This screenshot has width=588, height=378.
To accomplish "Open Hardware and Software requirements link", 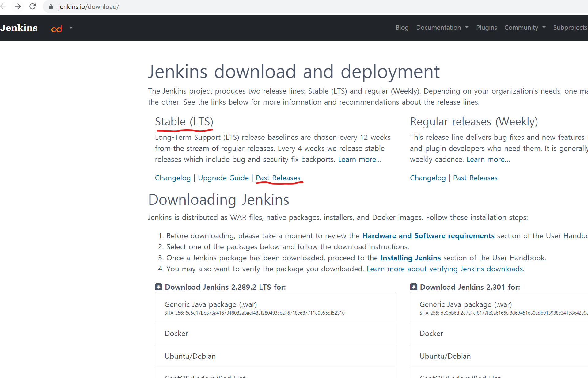I will click(428, 236).
